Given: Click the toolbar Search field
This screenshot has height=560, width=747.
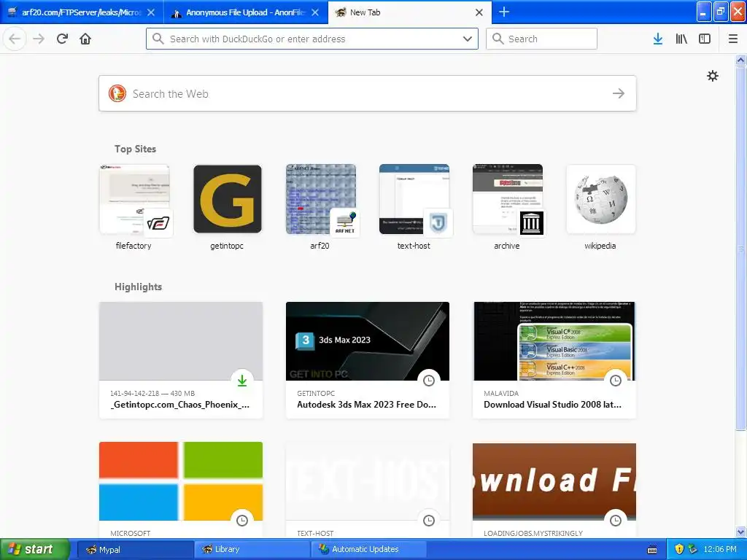Looking at the screenshot, I should pyautogui.click(x=542, y=39).
